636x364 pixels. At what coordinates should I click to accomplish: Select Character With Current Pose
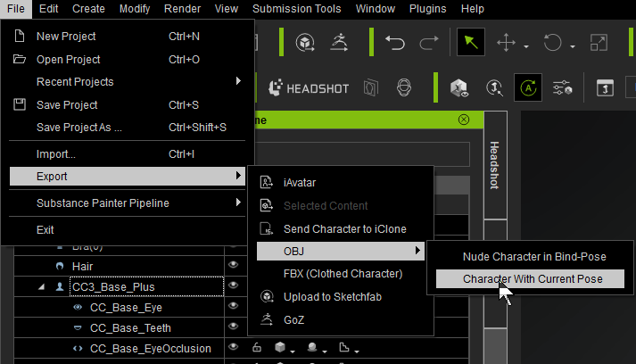click(x=530, y=278)
